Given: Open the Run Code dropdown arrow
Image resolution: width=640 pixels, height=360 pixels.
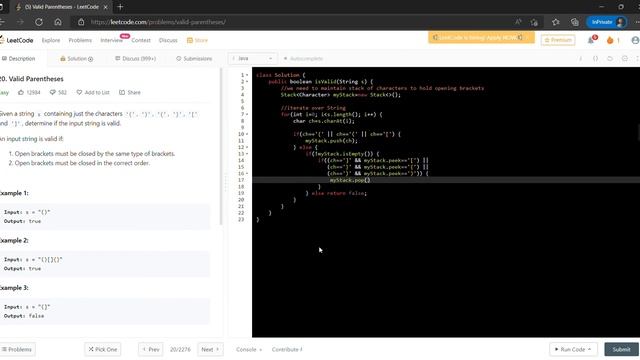Looking at the screenshot, I should [x=589, y=349].
